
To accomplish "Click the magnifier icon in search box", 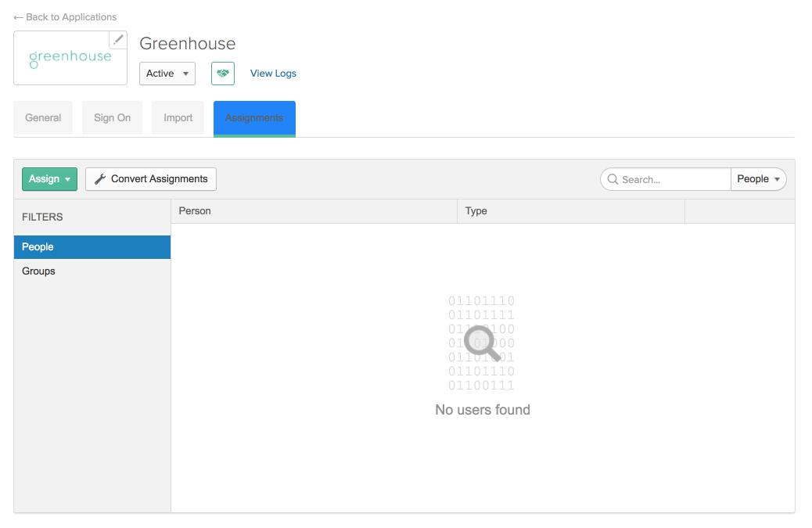I will click(613, 179).
